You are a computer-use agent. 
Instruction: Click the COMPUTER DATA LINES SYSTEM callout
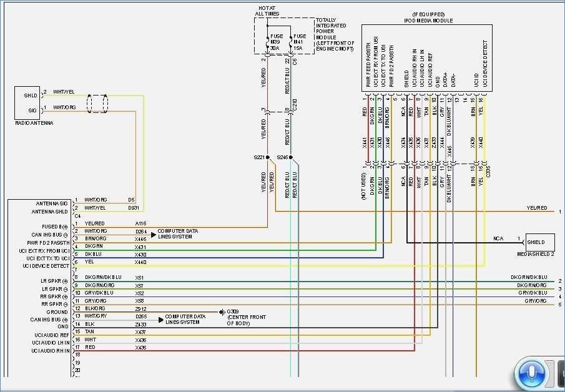[178, 233]
